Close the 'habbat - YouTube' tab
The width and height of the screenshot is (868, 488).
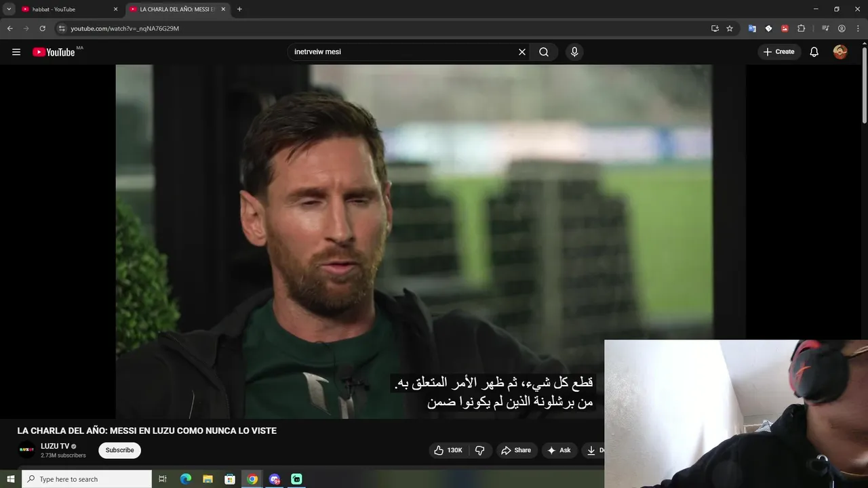coord(115,9)
